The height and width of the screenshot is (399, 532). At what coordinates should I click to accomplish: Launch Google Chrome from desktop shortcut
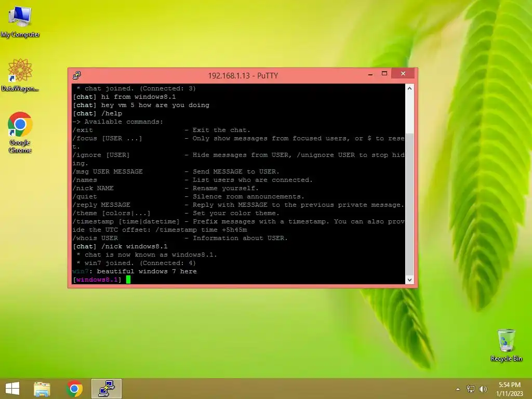20,132
